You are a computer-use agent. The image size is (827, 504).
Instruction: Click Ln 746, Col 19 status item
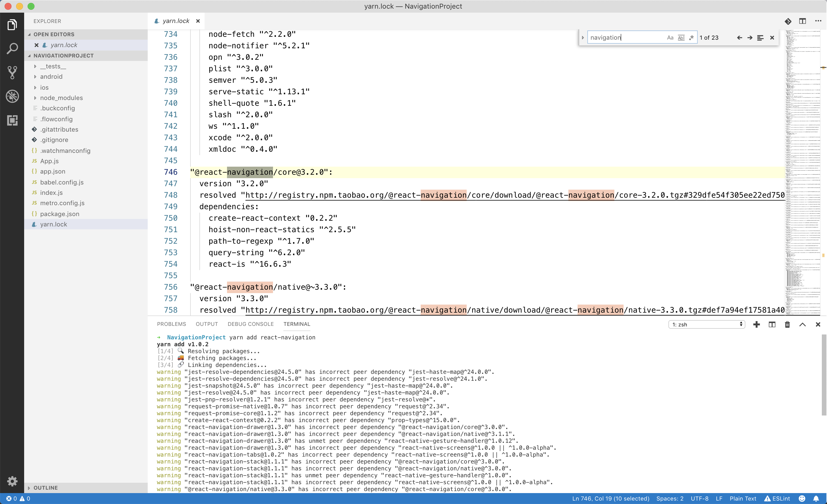click(x=611, y=499)
